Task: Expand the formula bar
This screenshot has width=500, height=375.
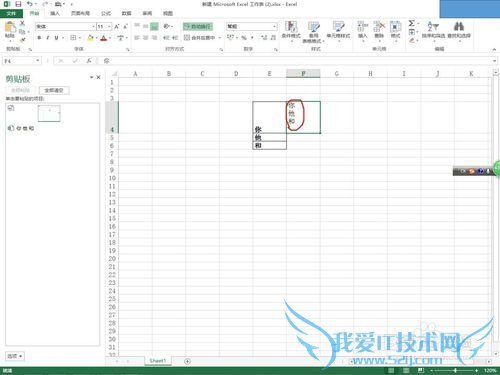Action: (495, 61)
